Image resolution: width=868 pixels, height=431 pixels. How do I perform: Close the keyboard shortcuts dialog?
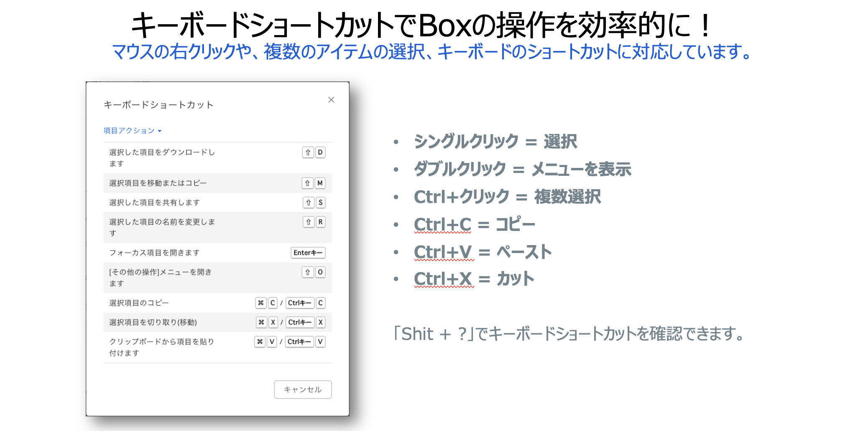[331, 100]
